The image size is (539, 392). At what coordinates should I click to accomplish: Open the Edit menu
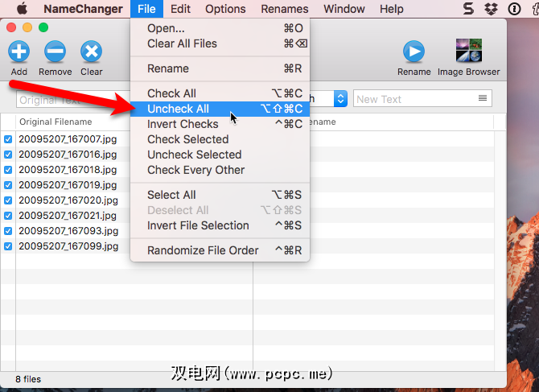click(x=180, y=9)
